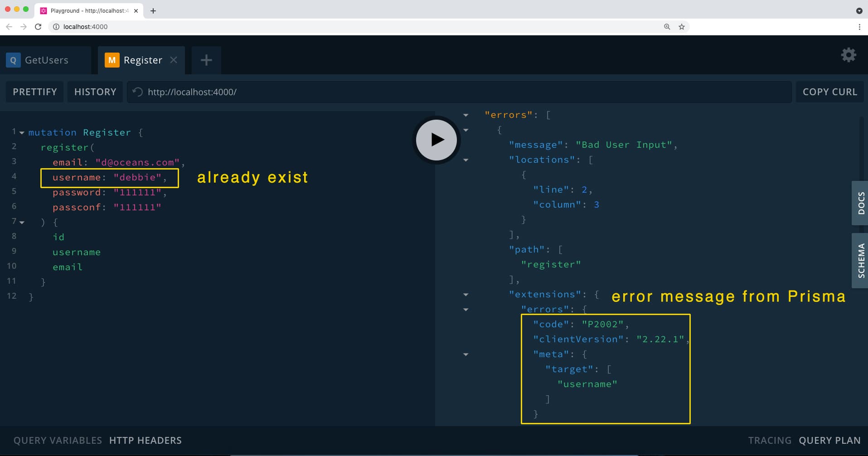Click COPY CURL to copy the request

(x=829, y=92)
